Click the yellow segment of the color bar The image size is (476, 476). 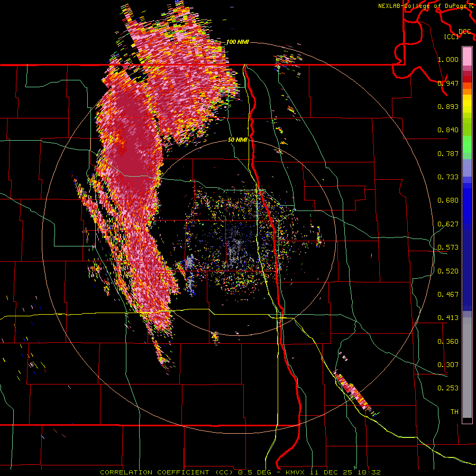pos(467,104)
